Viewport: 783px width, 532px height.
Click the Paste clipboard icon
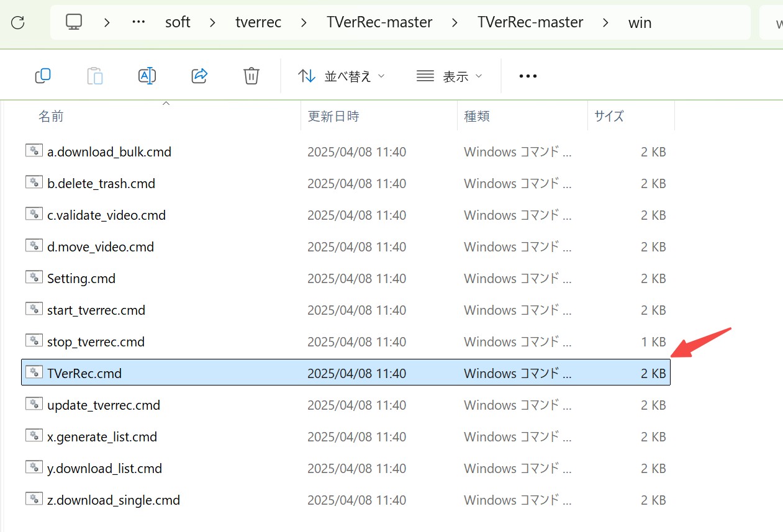(x=95, y=76)
